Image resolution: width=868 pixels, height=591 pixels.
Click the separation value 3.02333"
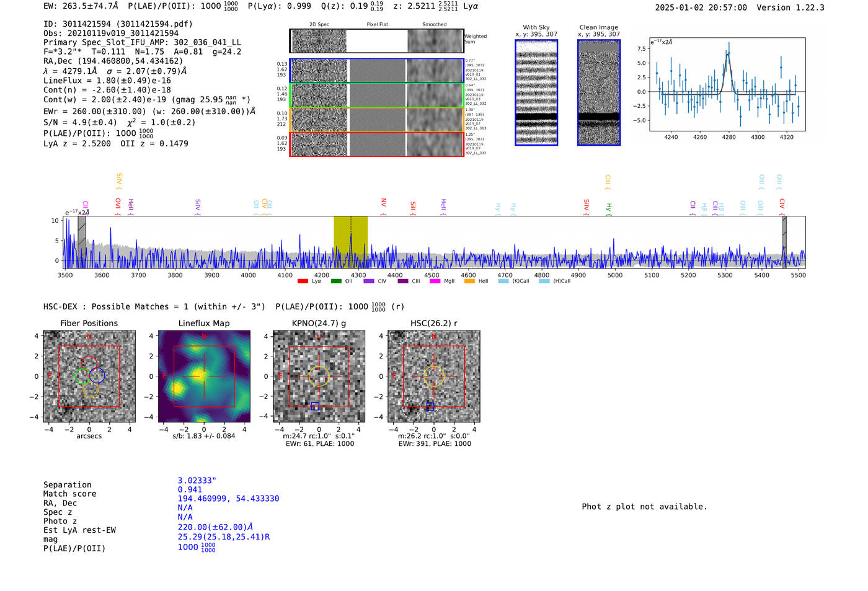click(x=197, y=481)
